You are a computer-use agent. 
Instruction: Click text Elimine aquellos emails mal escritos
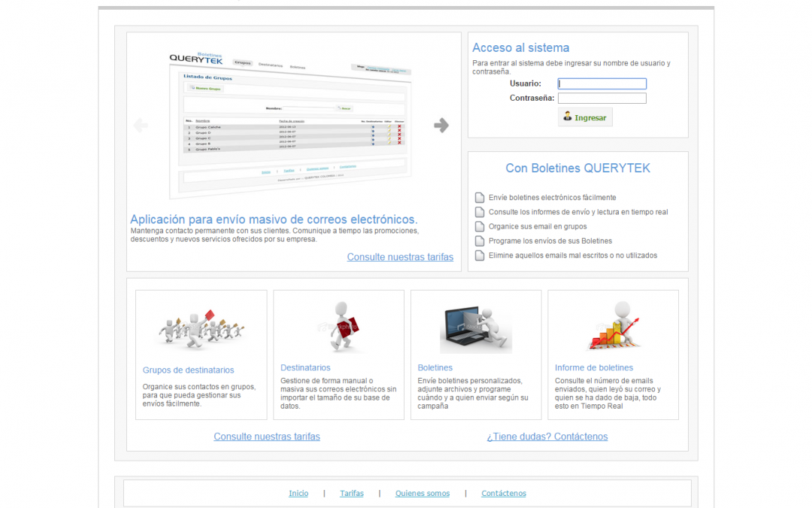pos(573,256)
